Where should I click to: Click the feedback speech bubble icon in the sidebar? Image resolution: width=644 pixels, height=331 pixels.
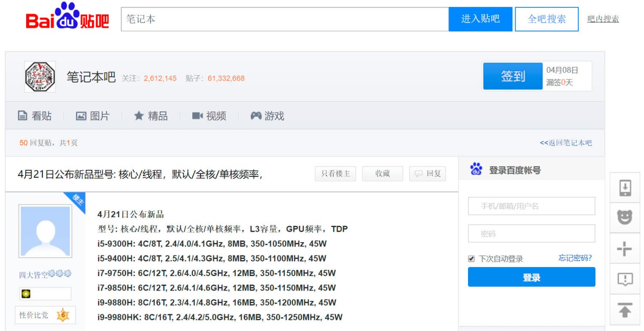pos(625,279)
